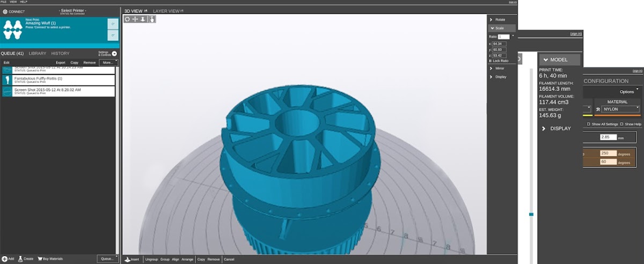Switch to the LIBRARY tab
The image size is (644, 264).
click(x=38, y=54)
